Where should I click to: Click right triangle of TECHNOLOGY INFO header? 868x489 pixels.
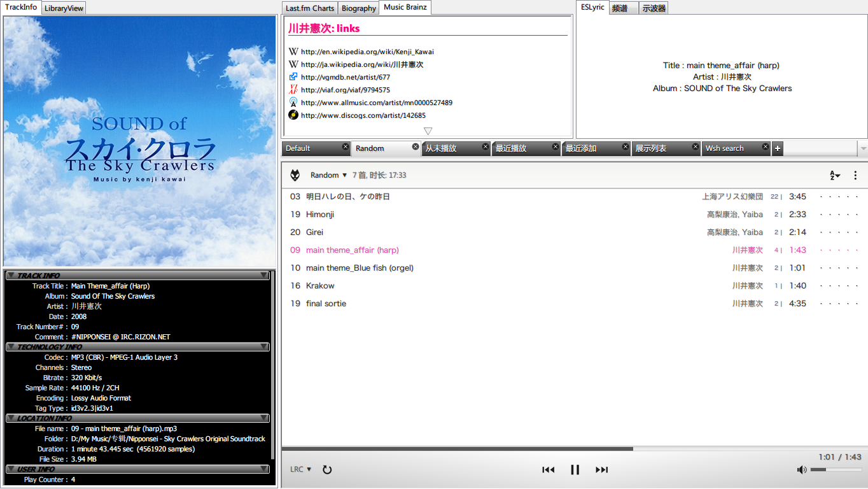[264, 347]
